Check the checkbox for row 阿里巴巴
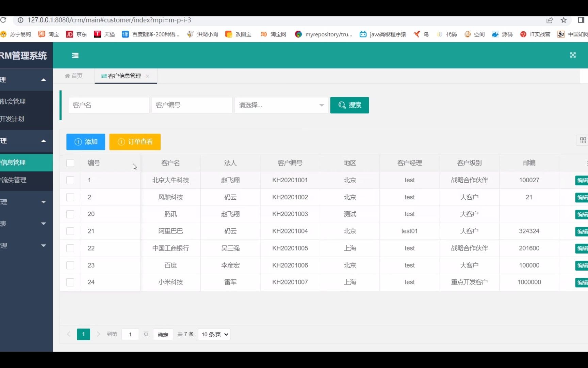 (70, 231)
